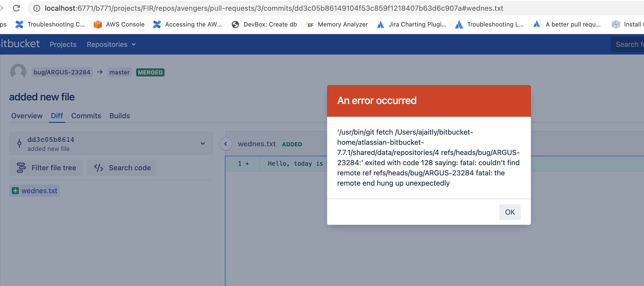The image size is (644, 286).
Task: Click the user avatar next to branch name
Action: tap(18, 72)
